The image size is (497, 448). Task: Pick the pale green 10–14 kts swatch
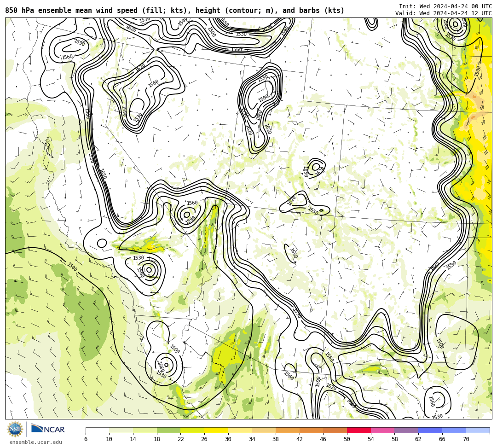coord(121,430)
